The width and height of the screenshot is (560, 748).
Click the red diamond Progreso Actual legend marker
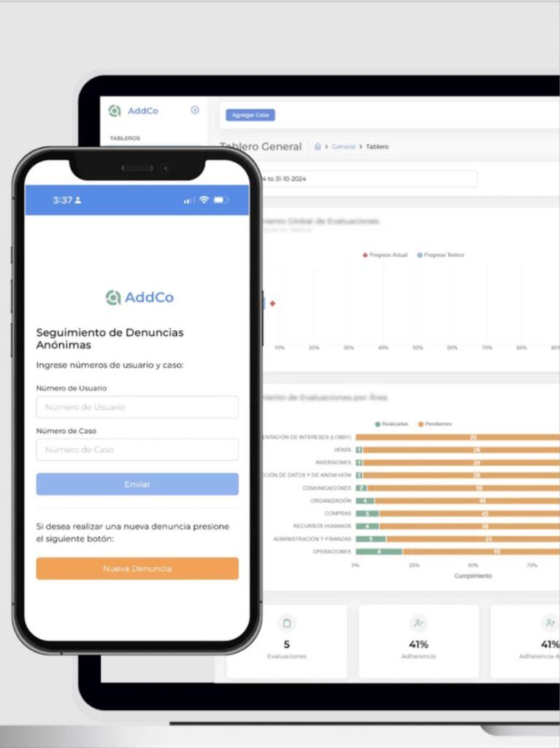[365, 255]
